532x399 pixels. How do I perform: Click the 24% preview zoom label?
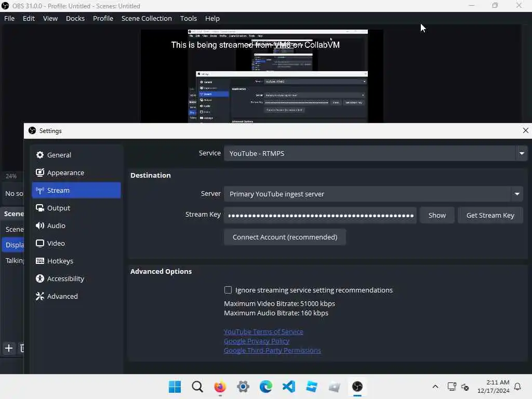(x=11, y=176)
